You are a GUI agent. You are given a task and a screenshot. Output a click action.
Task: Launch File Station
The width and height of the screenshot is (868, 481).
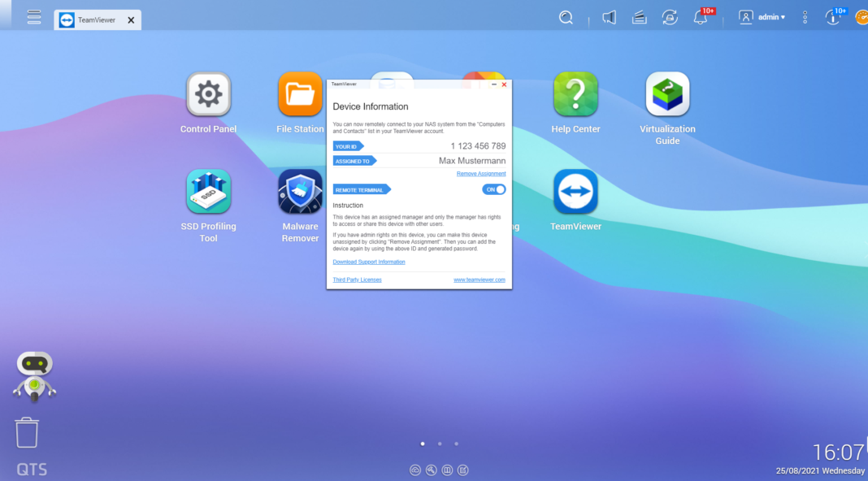click(300, 94)
